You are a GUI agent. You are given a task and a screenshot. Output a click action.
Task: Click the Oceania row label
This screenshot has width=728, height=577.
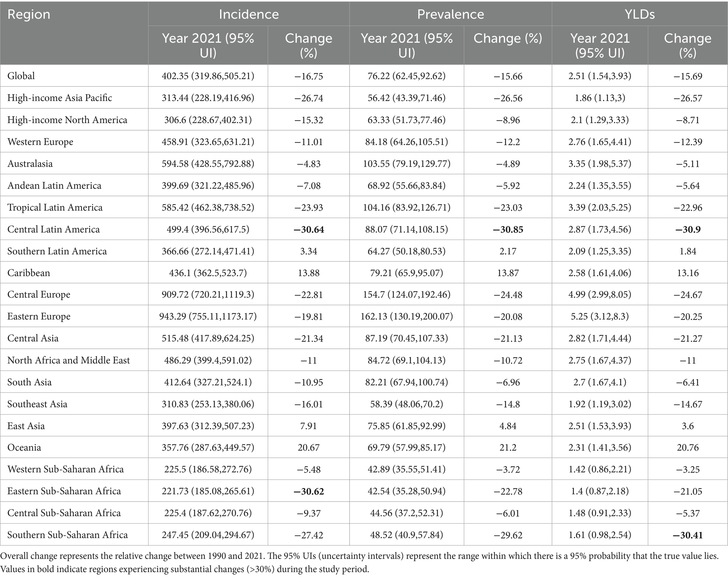click(24, 447)
